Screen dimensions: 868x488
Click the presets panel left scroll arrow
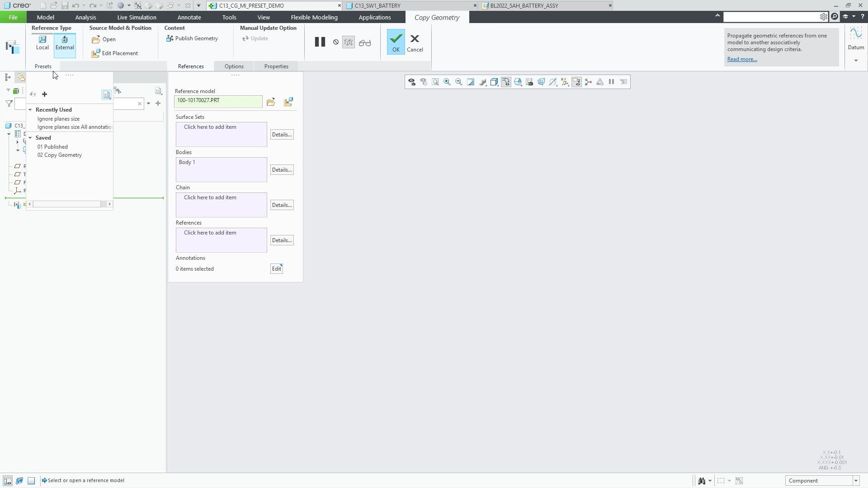pos(30,204)
